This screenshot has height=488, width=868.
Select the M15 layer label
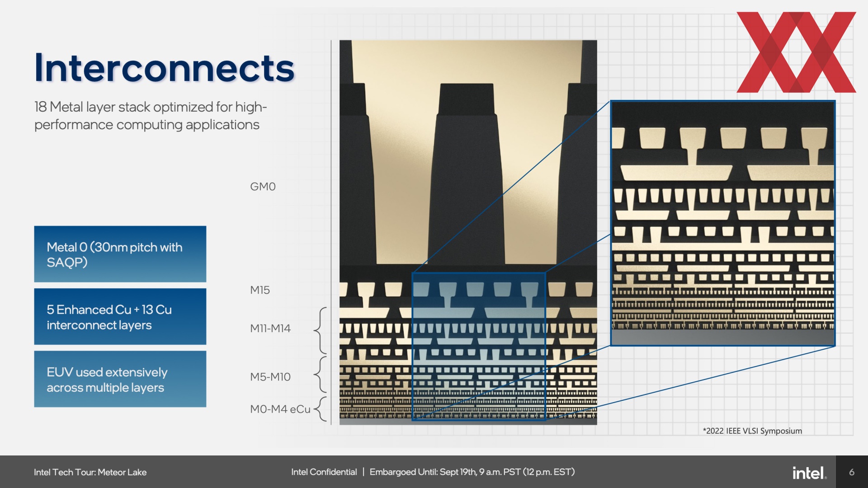click(260, 290)
